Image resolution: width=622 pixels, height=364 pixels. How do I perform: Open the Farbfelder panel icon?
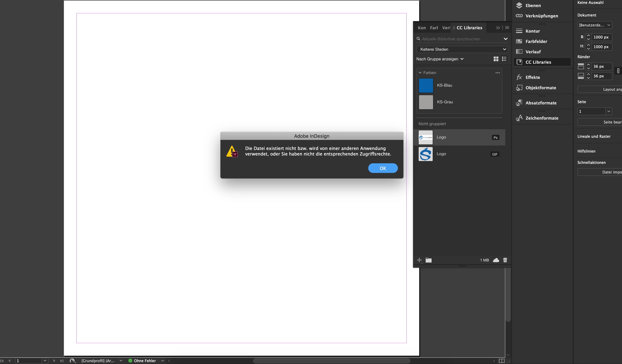point(519,41)
